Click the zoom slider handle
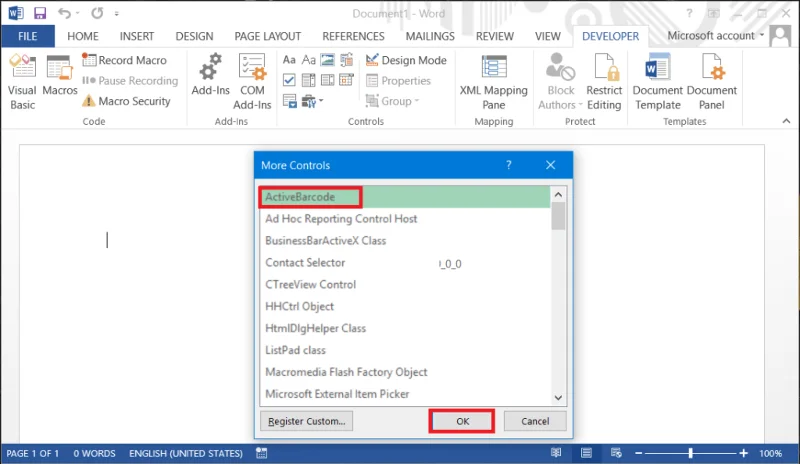 690,453
